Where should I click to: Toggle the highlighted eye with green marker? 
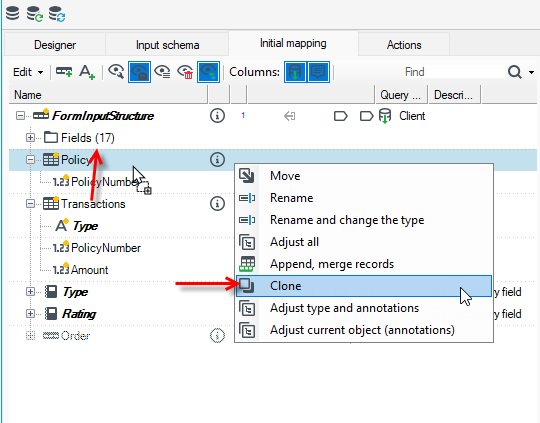[x=208, y=72]
